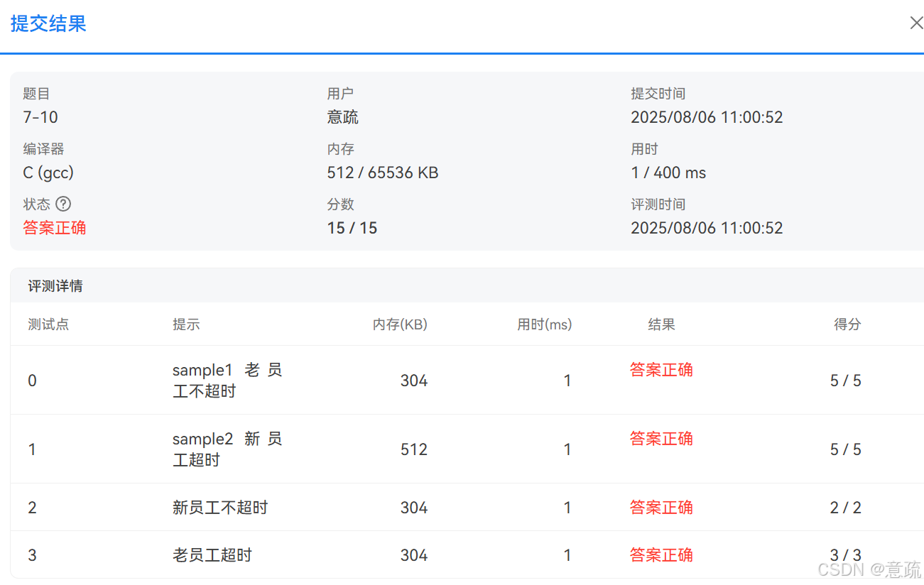Click hint text sample2 新员工超时

click(x=228, y=447)
